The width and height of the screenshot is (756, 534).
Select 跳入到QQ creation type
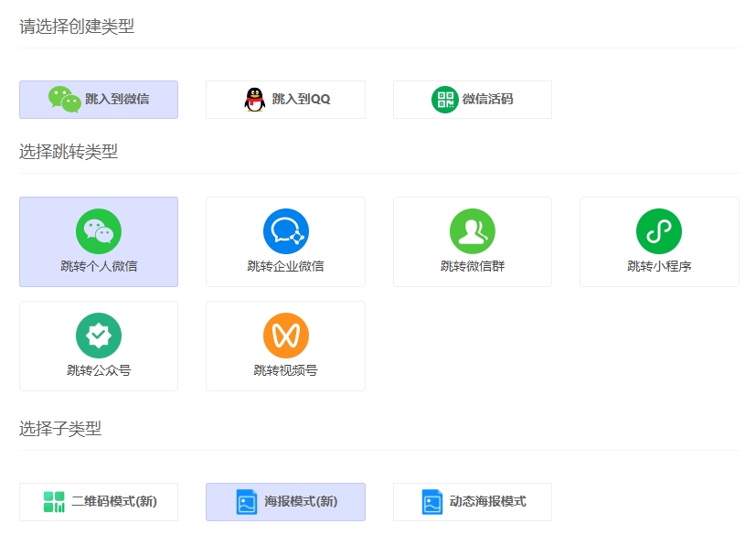285,100
